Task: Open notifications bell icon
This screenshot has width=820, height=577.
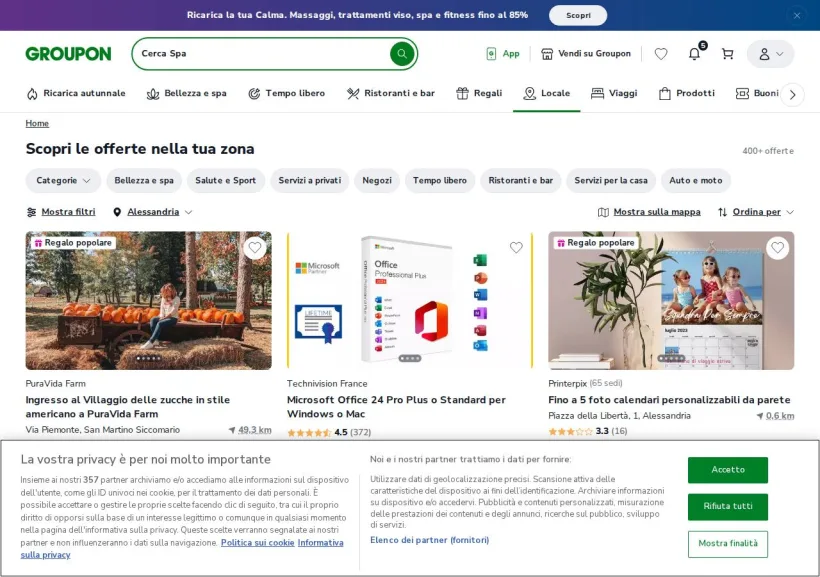Action: point(694,54)
